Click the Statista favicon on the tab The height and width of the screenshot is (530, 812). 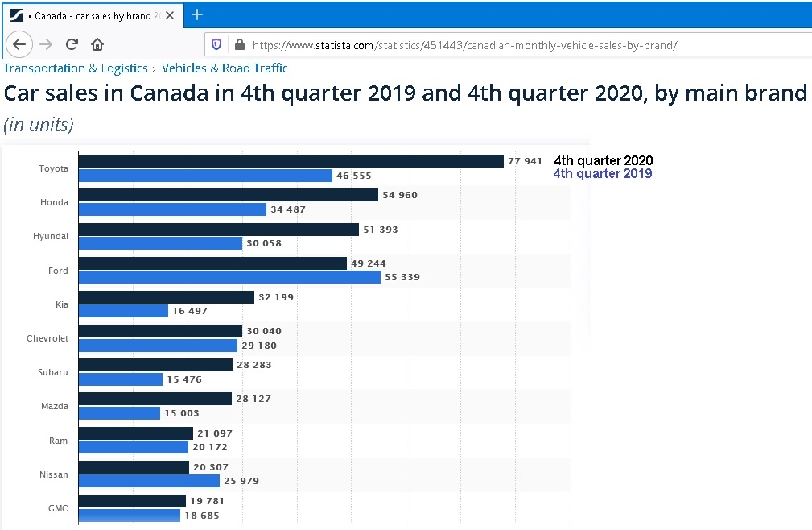coord(17,15)
